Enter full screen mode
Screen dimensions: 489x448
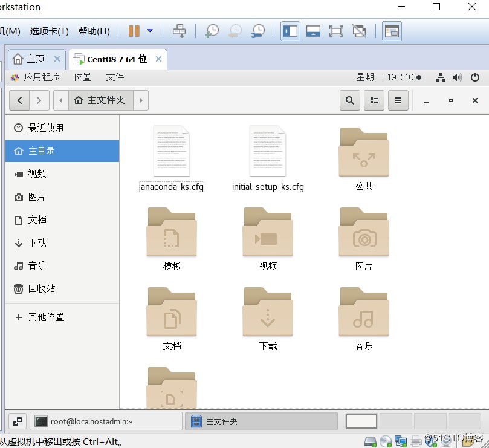click(x=336, y=31)
